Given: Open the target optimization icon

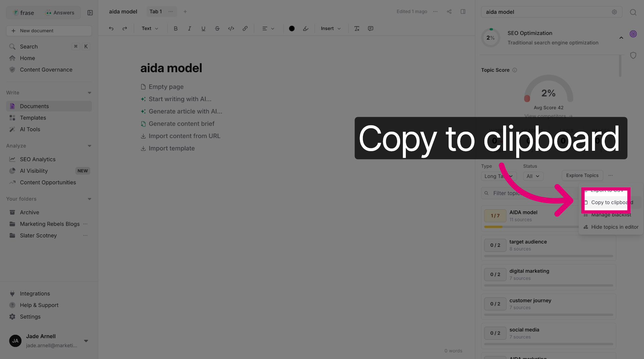Looking at the screenshot, I should [x=633, y=34].
